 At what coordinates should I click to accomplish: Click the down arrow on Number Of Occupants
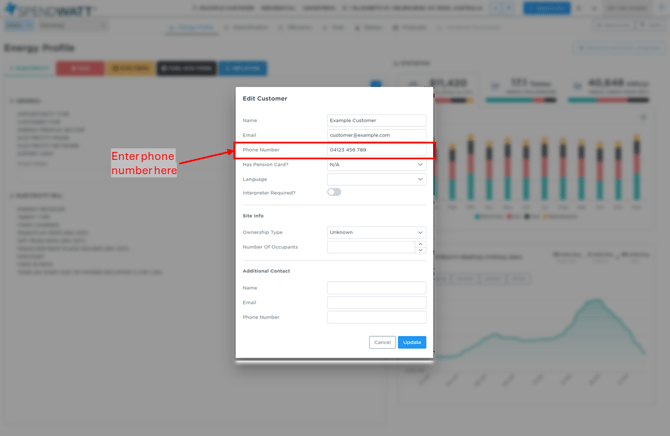pyautogui.click(x=420, y=250)
